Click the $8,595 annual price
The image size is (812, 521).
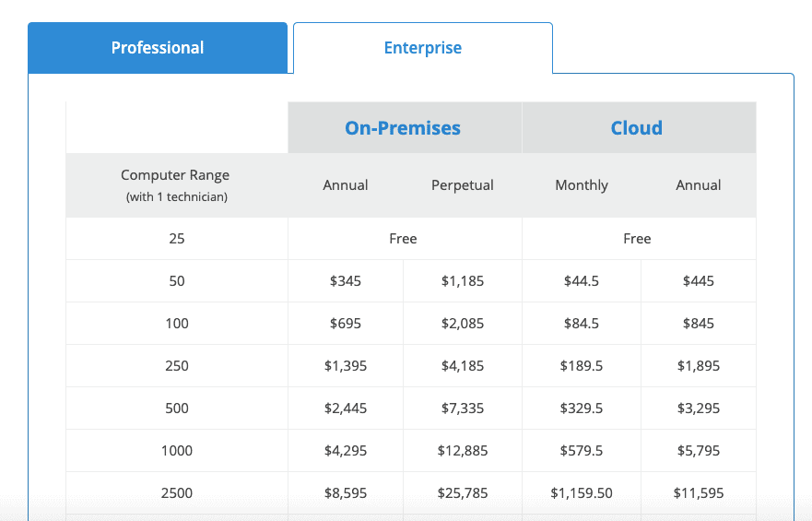coord(346,493)
